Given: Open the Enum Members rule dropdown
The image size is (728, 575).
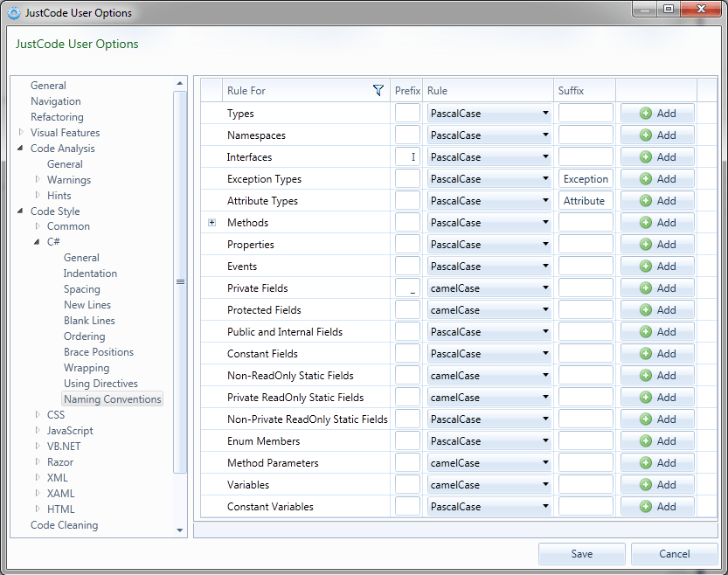Looking at the screenshot, I should (x=489, y=441).
